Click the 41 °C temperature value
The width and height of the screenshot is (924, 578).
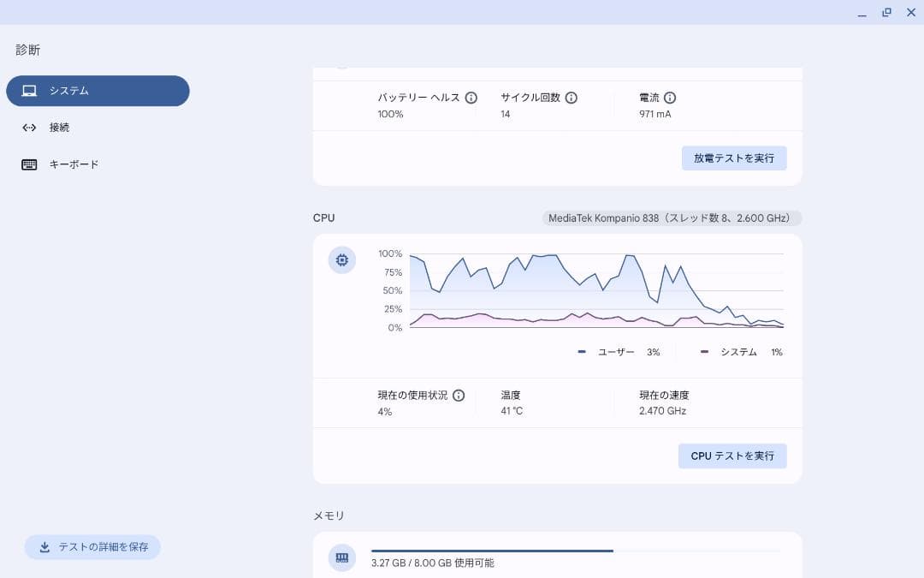(512, 411)
